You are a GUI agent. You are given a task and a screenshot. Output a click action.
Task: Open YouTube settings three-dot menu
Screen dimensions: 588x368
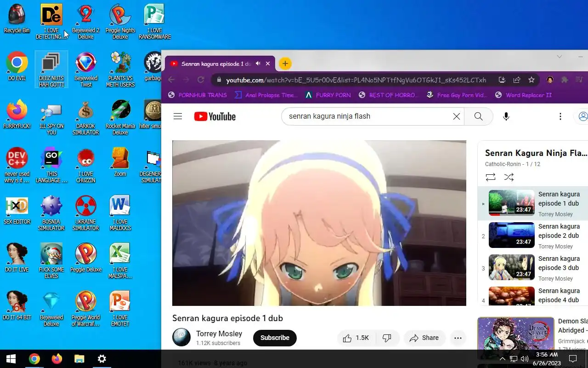(560, 116)
